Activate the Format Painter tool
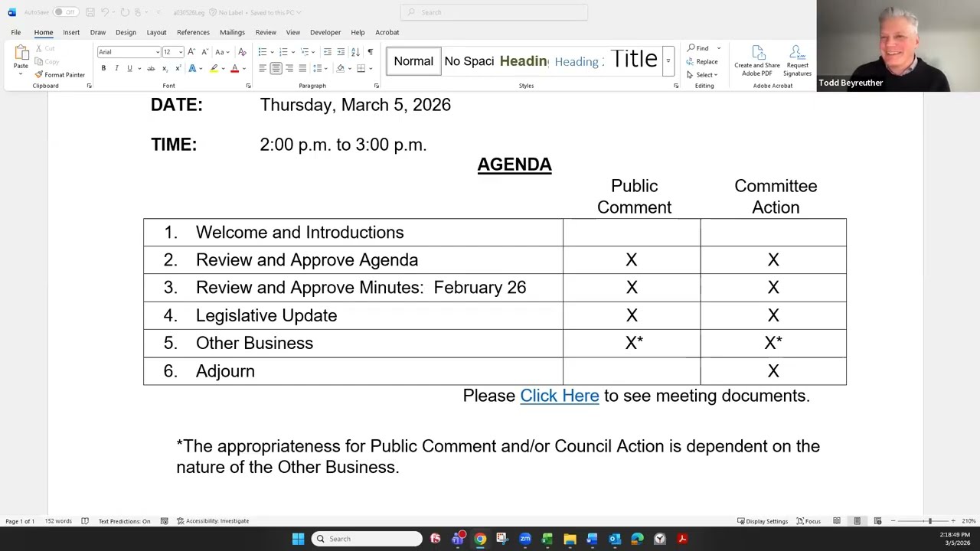 pos(59,75)
